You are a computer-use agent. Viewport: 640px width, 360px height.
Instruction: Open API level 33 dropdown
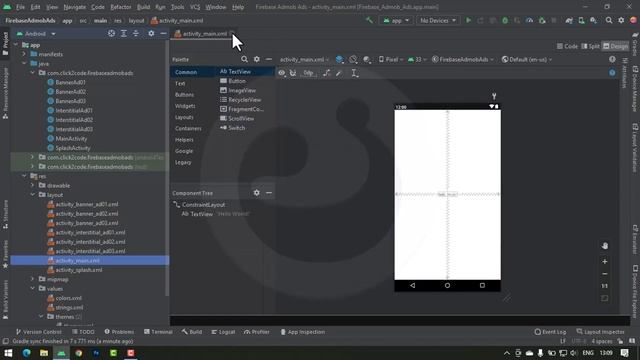tap(417, 60)
